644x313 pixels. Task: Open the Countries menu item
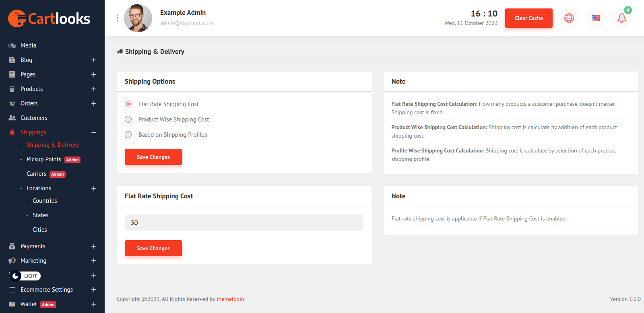[x=45, y=201]
